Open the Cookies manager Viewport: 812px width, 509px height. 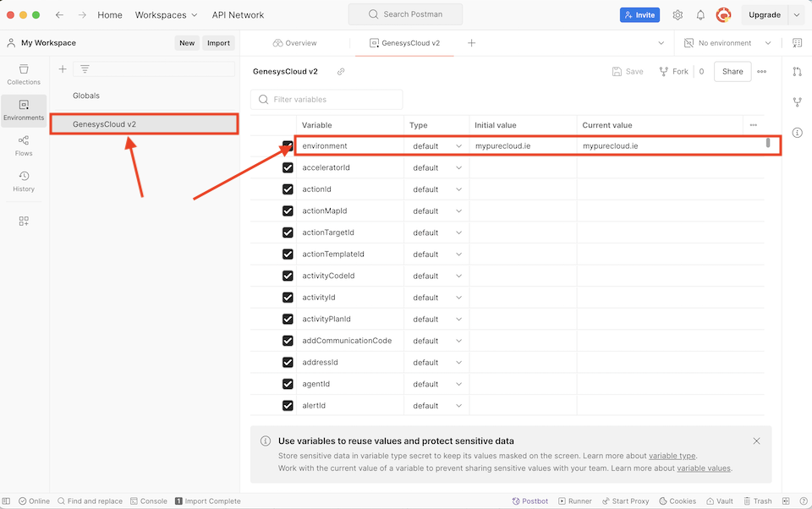point(677,501)
